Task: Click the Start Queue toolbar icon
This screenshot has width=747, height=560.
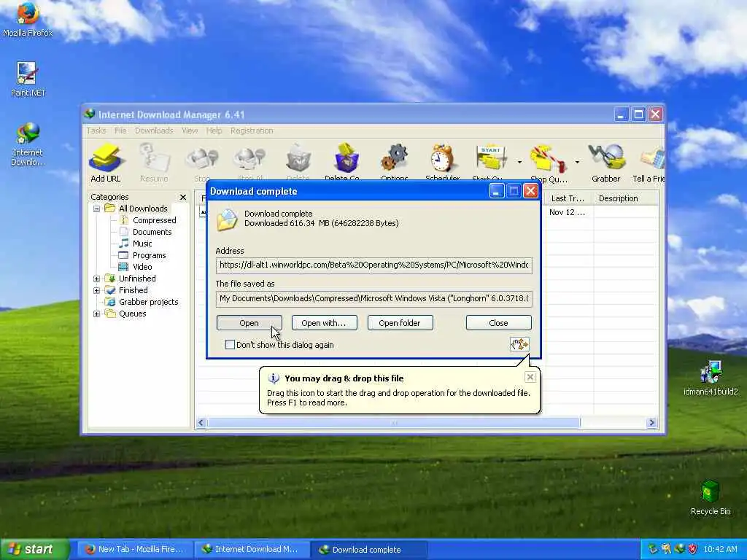Action: (x=490, y=162)
